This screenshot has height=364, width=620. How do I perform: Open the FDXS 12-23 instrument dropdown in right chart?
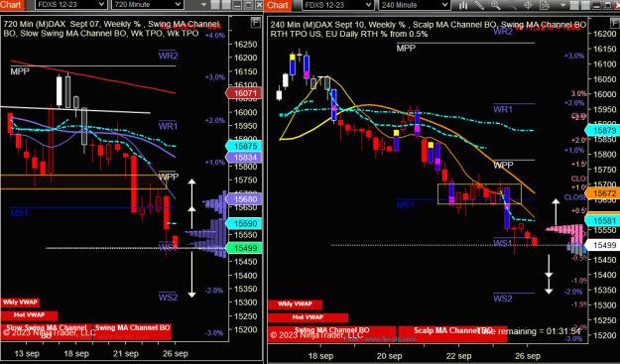[x=337, y=5]
